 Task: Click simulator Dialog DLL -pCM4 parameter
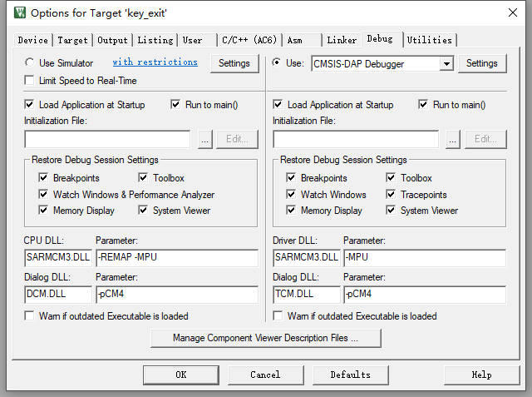point(177,294)
